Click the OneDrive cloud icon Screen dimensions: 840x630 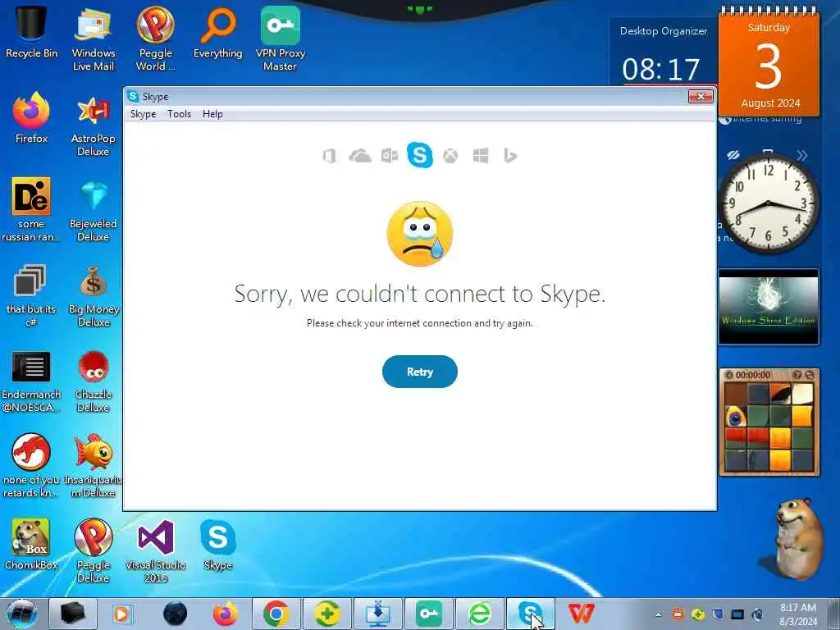[x=360, y=156]
